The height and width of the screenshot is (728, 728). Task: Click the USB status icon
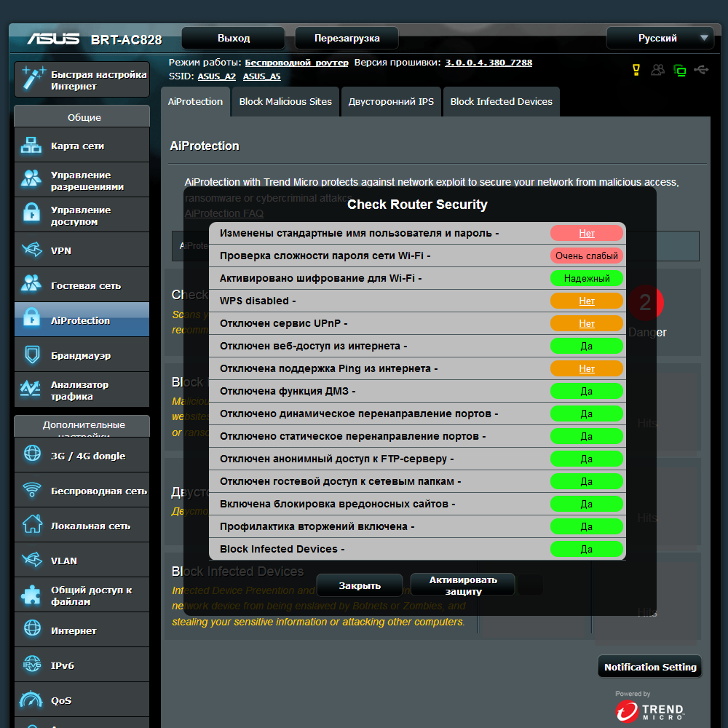pyautogui.click(x=701, y=70)
